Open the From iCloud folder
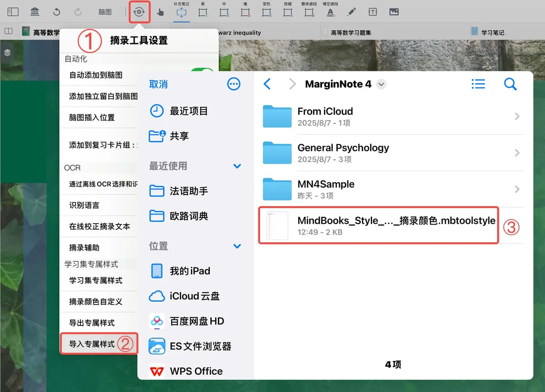Image resolution: width=545 pixels, height=392 pixels. pos(392,117)
